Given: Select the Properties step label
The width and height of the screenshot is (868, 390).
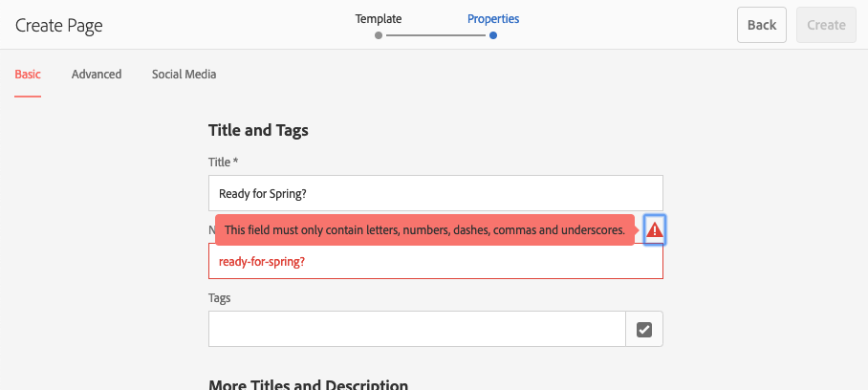Looking at the screenshot, I should tap(493, 18).
